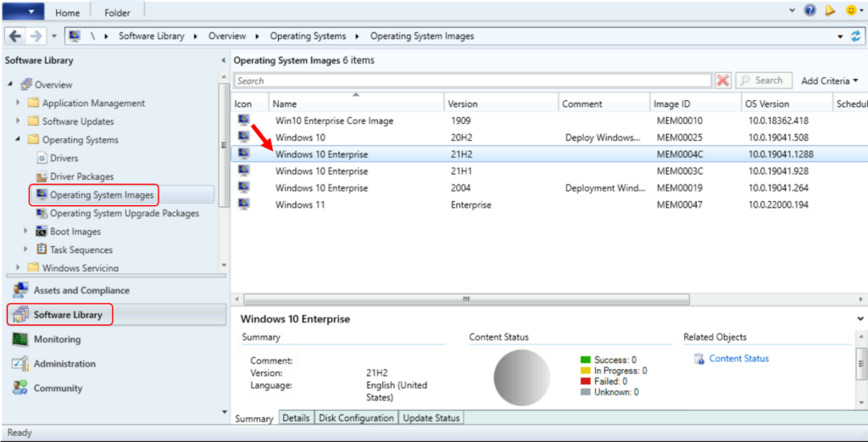This screenshot has width=868, height=442.
Task: Click the Search button
Action: tap(764, 81)
